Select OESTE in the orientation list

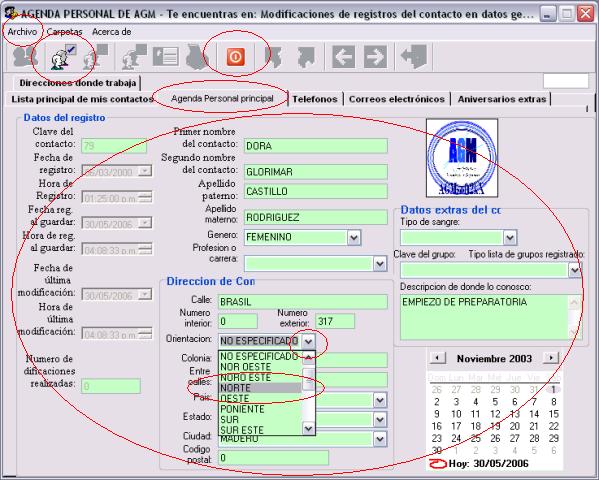pyautogui.click(x=260, y=399)
